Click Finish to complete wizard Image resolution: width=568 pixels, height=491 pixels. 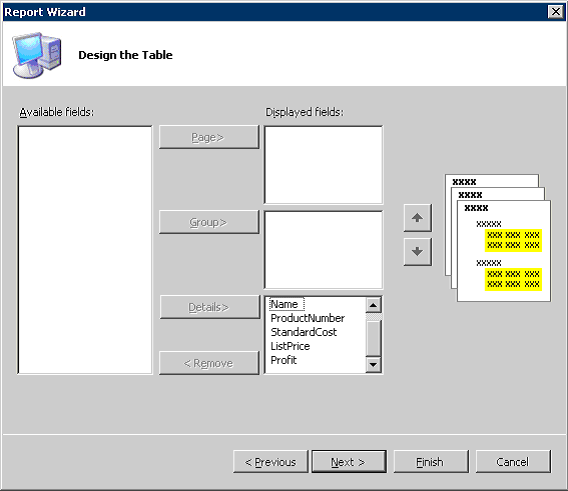(x=431, y=462)
